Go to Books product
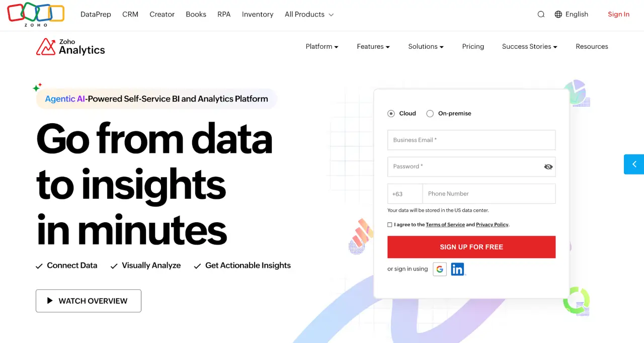644x343 pixels. [x=196, y=15]
